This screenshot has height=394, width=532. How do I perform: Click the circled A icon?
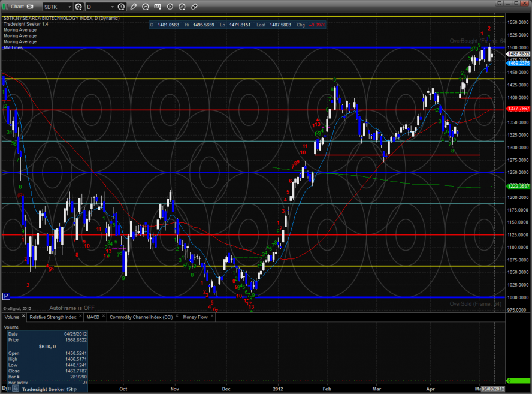pyautogui.click(x=182, y=7)
